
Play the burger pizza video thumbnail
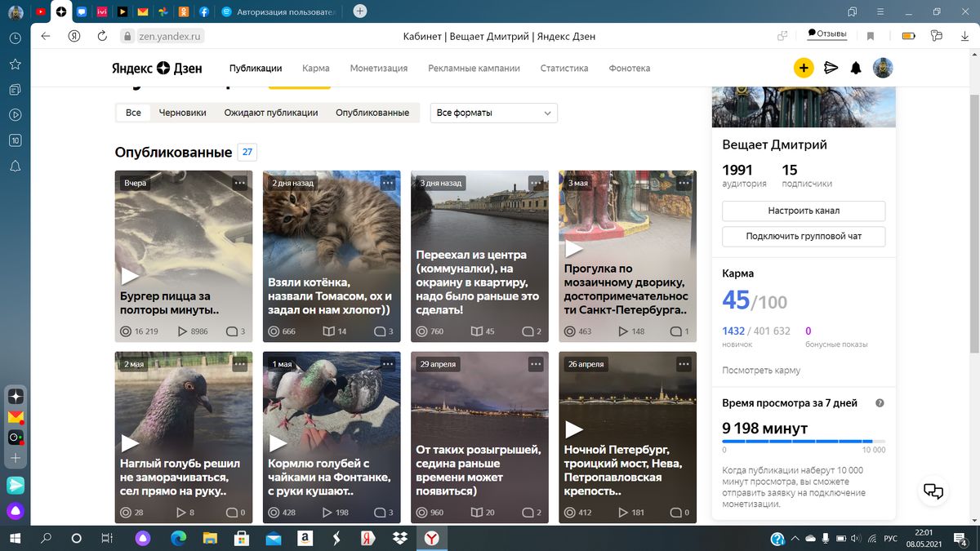coord(130,276)
